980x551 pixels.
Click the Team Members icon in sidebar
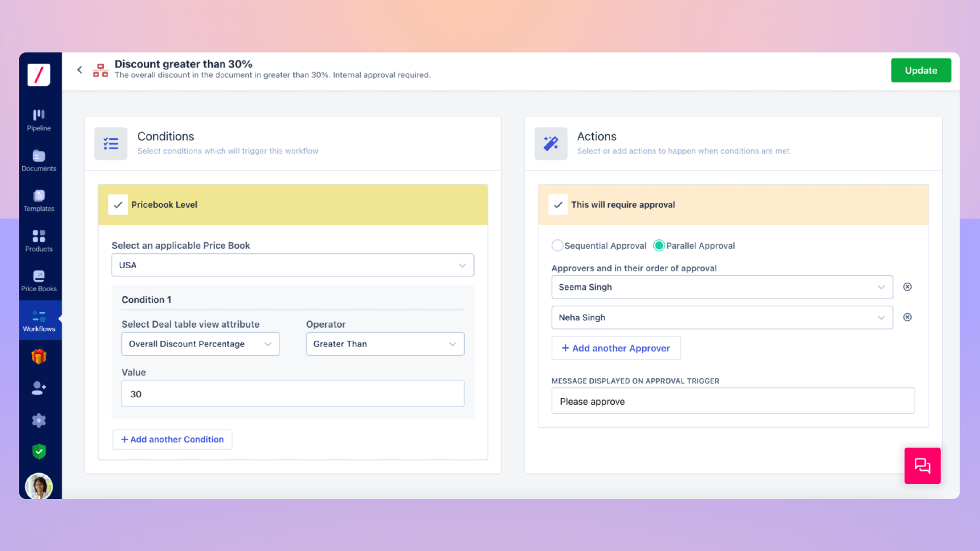click(x=38, y=388)
